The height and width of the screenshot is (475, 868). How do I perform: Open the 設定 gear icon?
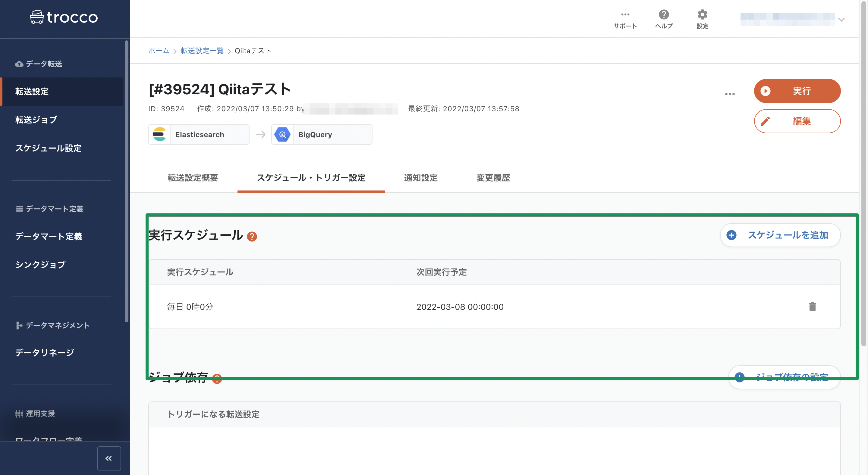click(x=702, y=14)
